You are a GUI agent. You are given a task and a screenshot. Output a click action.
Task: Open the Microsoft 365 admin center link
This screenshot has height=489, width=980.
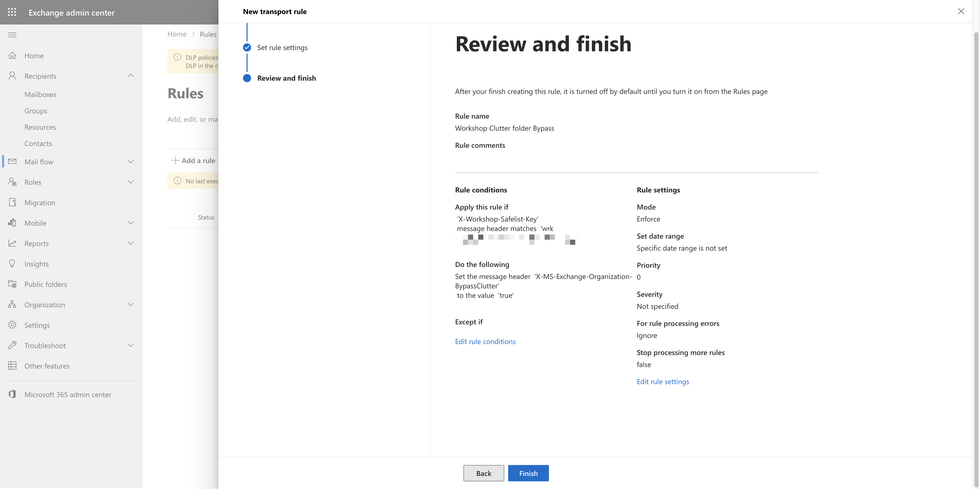68,395
